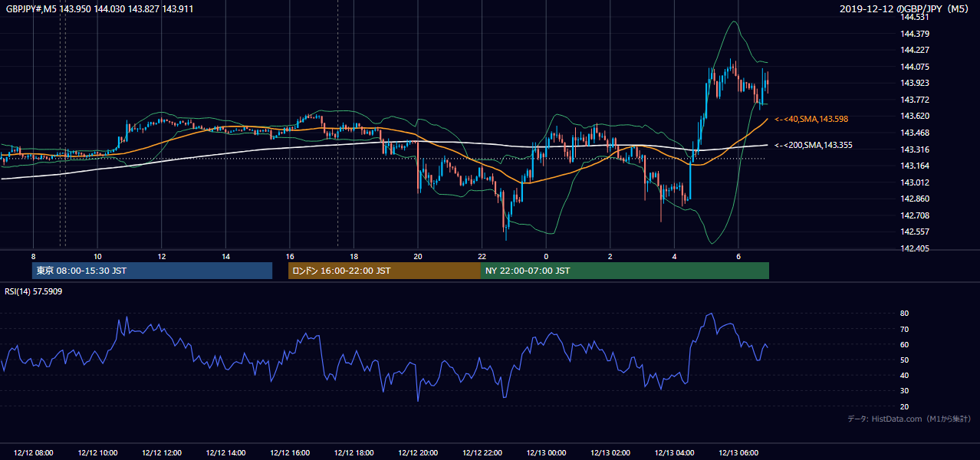Screen dimensions: 980x460
Task: Click the RSI scale value 60
Action: pos(905,344)
